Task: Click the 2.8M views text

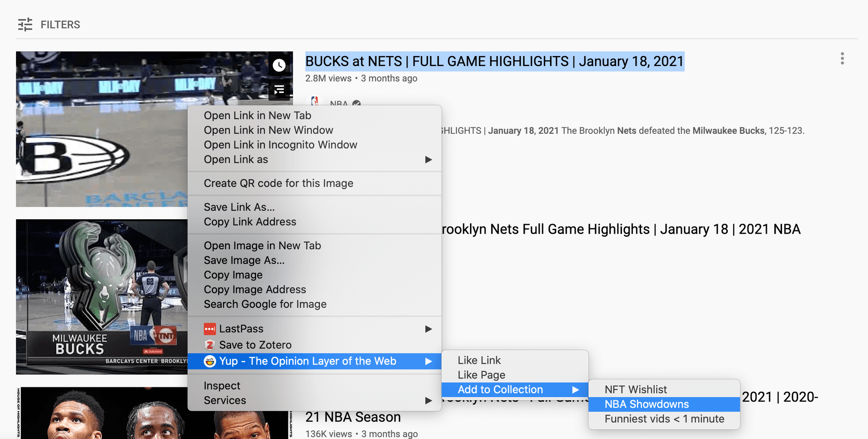Action: coord(329,79)
